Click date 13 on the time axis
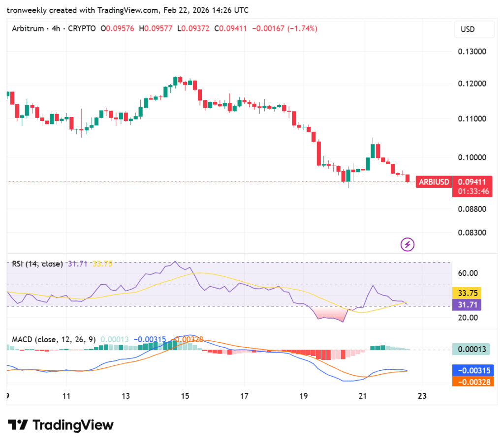The width and height of the screenshot is (504, 445). [x=126, y=396]
